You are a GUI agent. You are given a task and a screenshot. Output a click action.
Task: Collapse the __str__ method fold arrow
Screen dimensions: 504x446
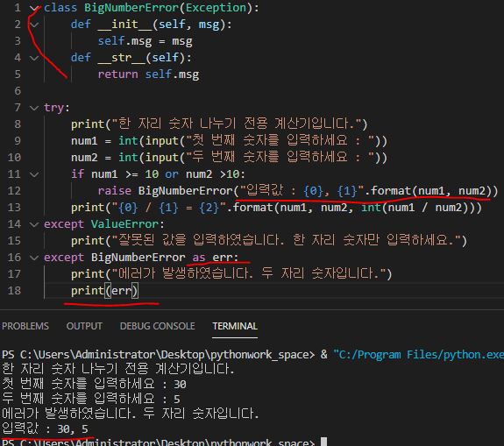34,58
